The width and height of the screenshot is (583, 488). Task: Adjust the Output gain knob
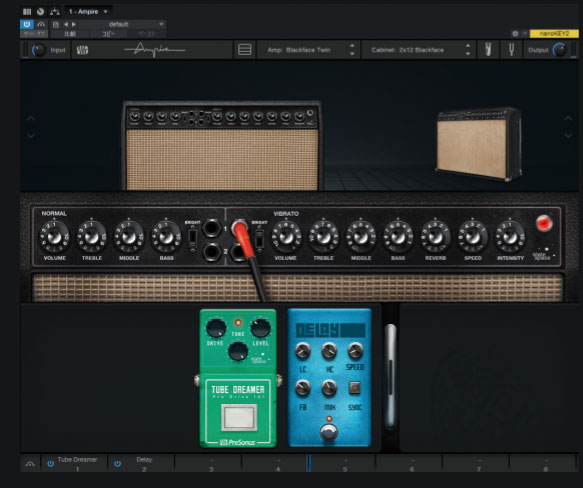pyautogui.click(x=560, y=50)
